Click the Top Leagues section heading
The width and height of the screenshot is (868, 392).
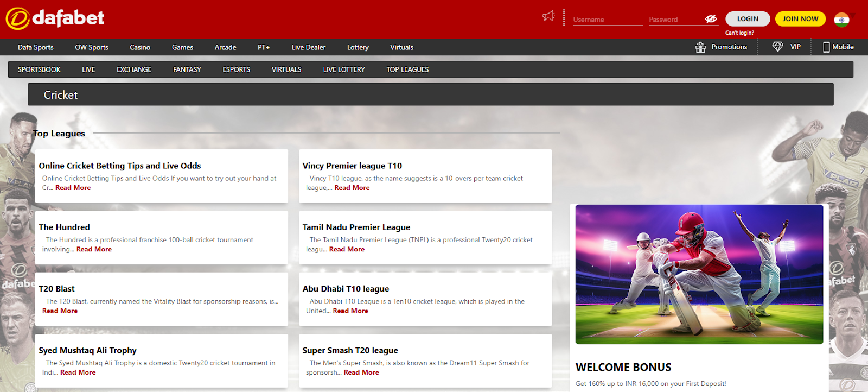pos(59,134)
